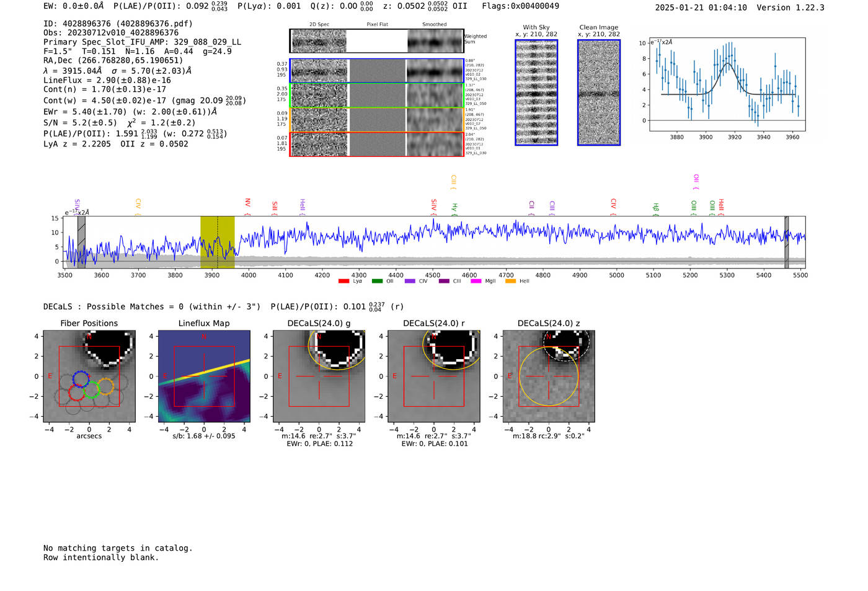Select the blue-bordered 2D spectrum fiber row

click(376, 71)
